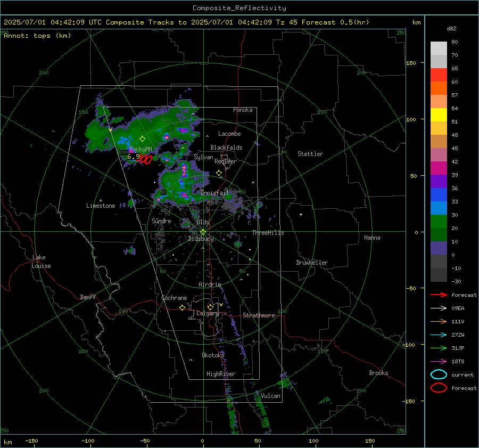Click the Cochrane city label
Viewport: 479px width, 448px height.
click(174, 298)
